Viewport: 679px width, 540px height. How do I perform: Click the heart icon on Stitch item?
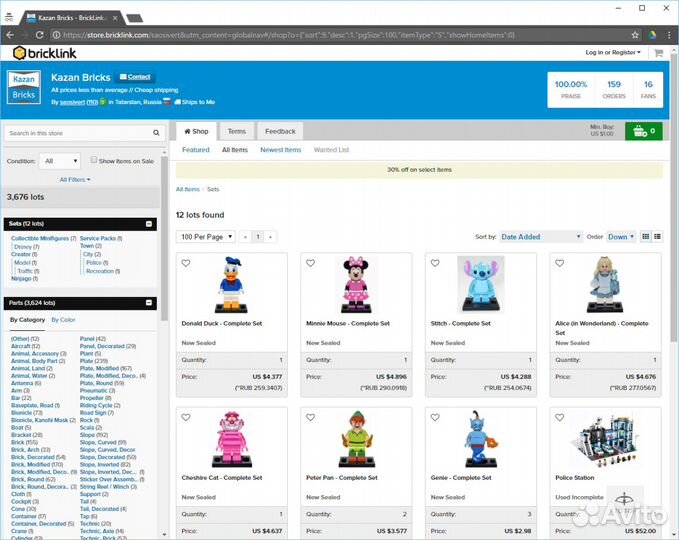point(435,264)
